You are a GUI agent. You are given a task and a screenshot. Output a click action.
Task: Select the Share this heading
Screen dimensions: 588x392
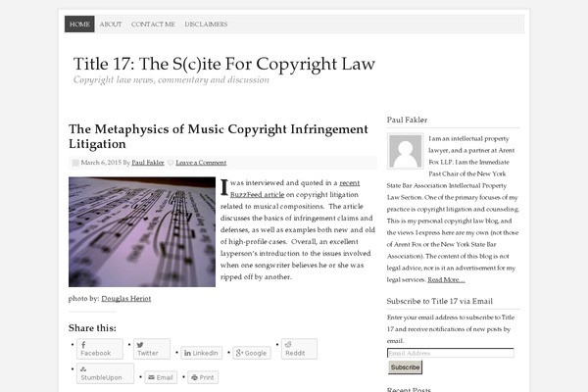tap(92, 328)
